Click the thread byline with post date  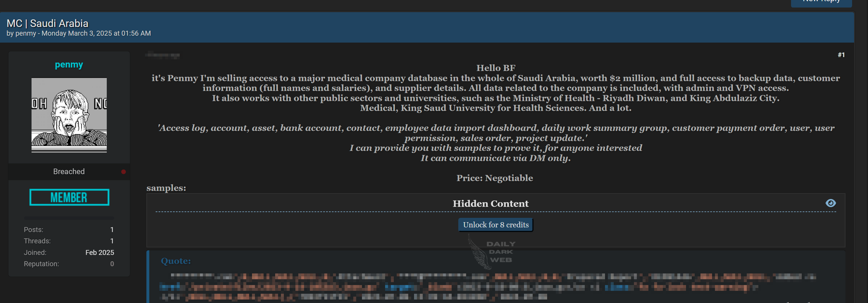[78, 33]
